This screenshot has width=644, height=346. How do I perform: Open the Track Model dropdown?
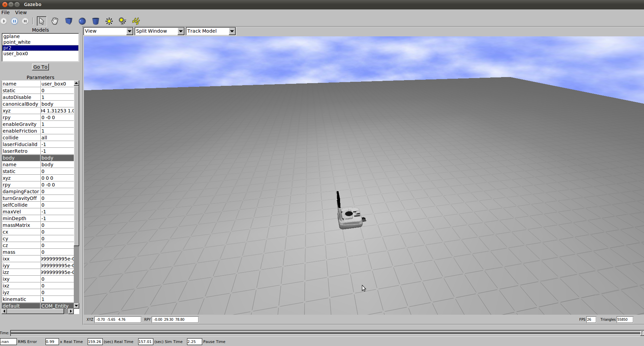pyautogui.click(x=211, y=31)
